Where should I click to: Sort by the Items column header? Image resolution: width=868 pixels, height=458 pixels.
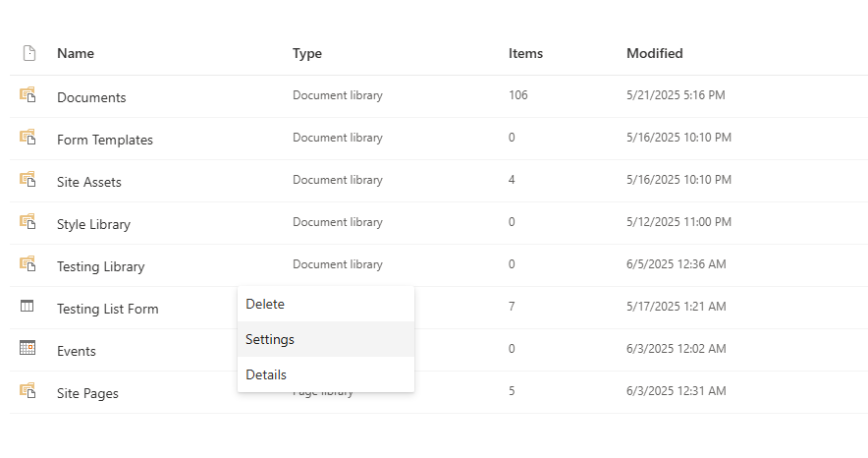[x=525, y=53]
